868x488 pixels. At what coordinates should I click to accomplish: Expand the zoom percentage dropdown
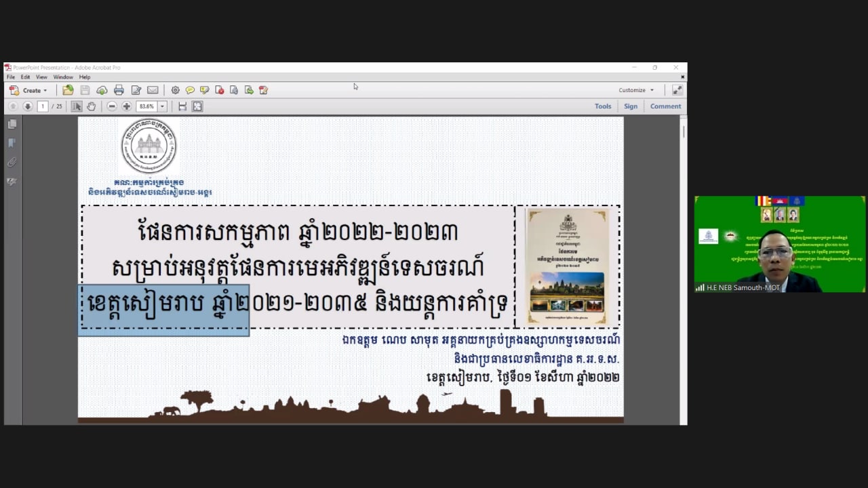click(162, 106)
